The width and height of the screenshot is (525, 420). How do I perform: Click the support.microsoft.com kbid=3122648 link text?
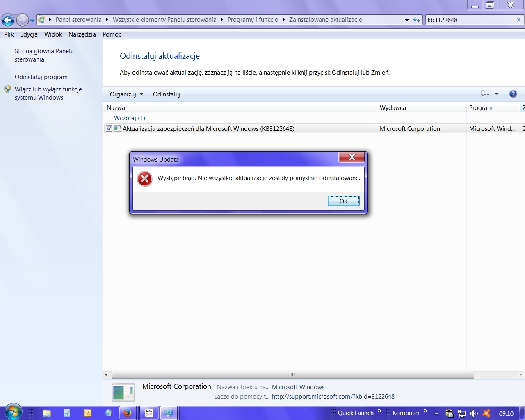333,397
